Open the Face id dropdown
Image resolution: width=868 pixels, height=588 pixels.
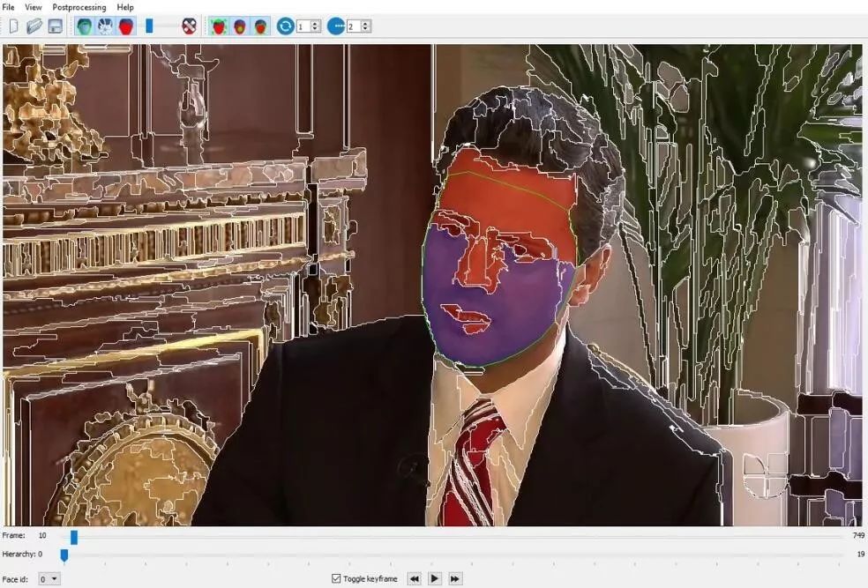[x=50, y=579]
